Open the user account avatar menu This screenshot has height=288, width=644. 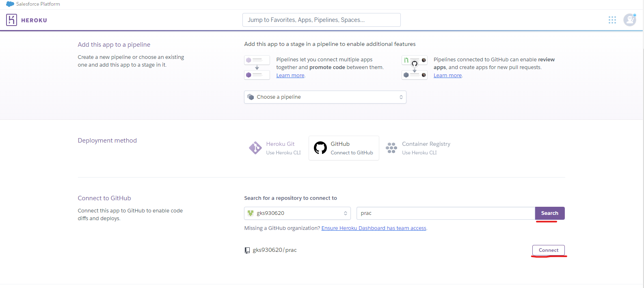point(630,19)
